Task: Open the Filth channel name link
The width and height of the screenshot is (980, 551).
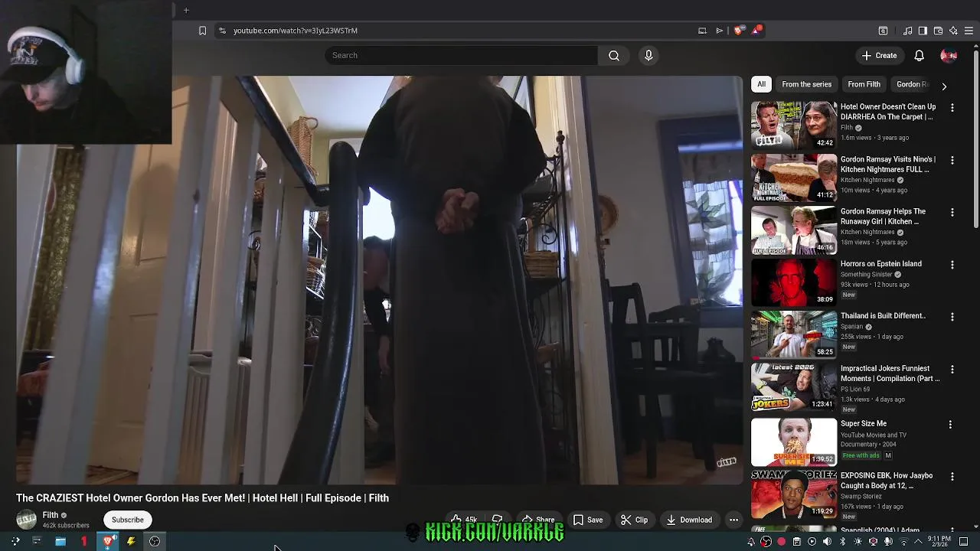Action: (x=51, y=515)
